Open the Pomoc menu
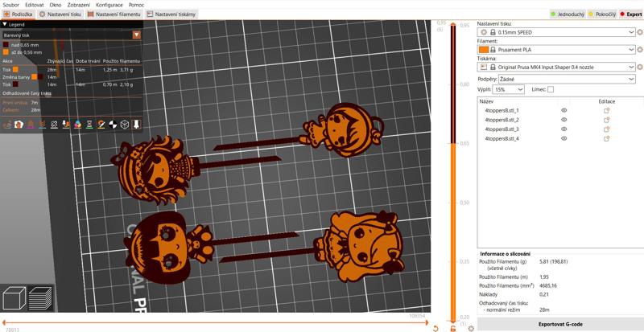 [x=136, y=5]
